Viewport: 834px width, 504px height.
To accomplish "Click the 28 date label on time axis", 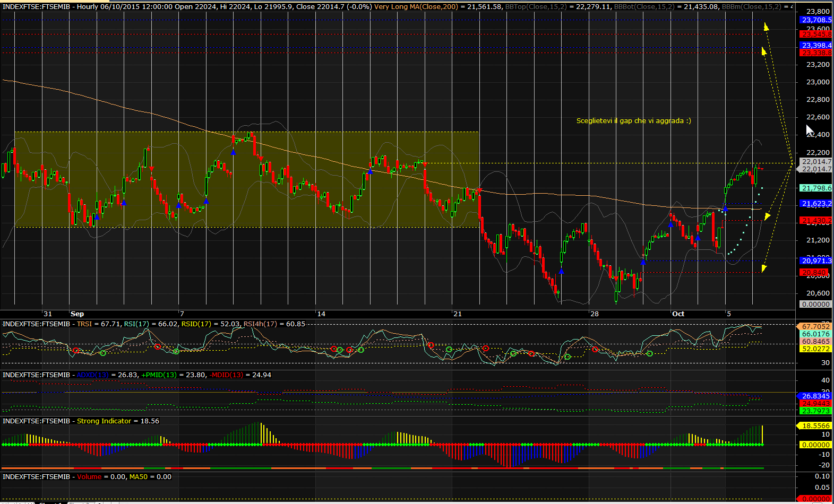I will click(594, 314).
